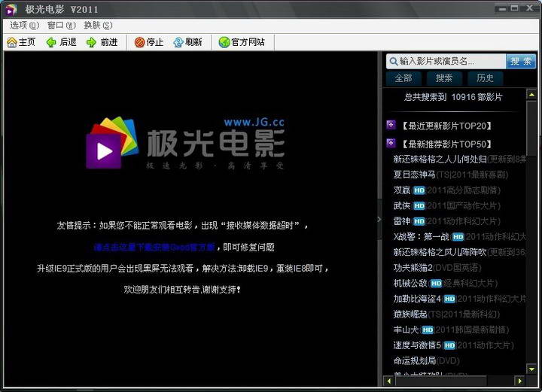
Task: Maximize the 极光电影 window
Action: [x=514, y=8]
